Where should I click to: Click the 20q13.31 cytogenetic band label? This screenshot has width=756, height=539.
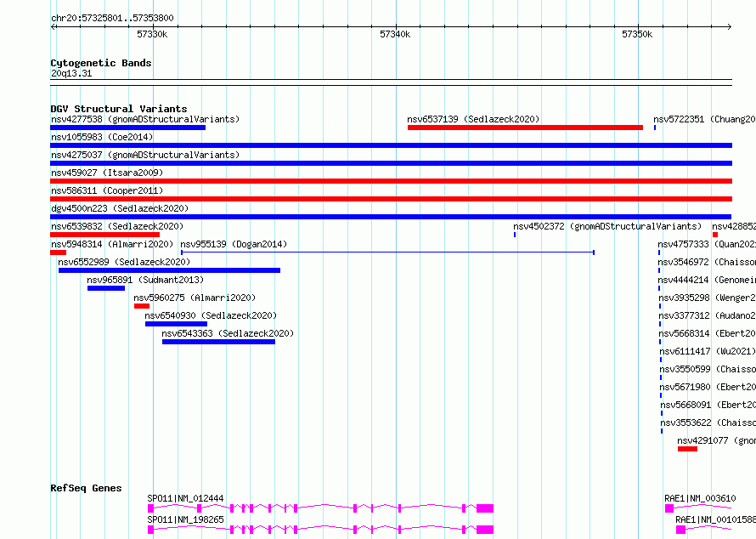pos(71,73)
